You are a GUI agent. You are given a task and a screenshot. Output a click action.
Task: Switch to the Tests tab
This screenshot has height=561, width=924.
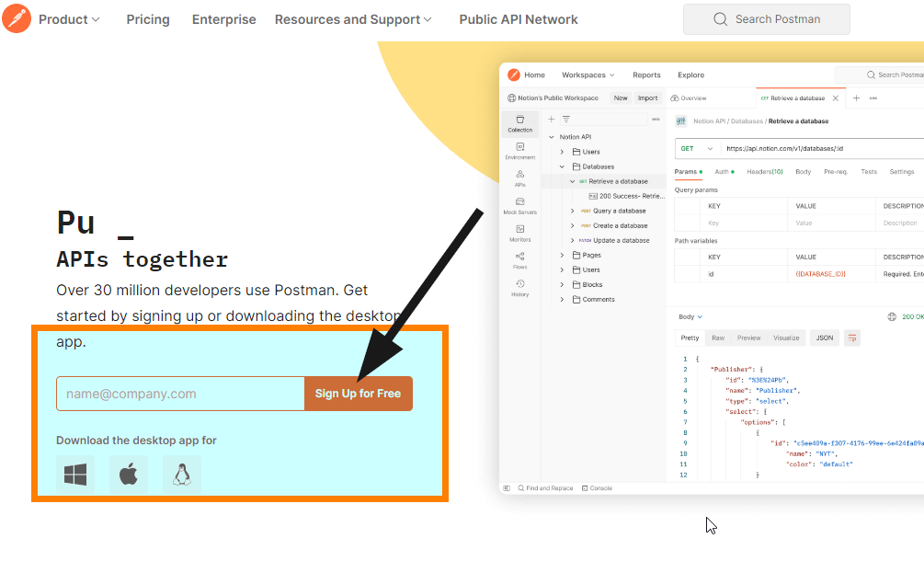point(869,171)
